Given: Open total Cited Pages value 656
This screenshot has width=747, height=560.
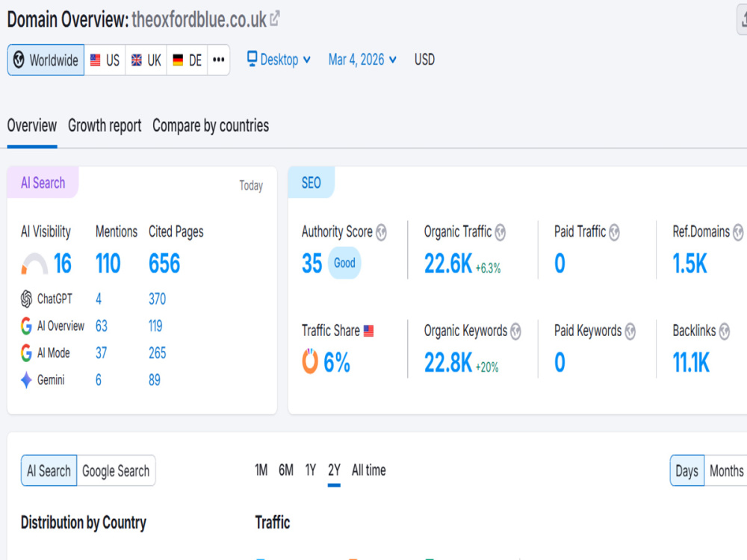Looking at the screenshot, I should coord(164,264).
